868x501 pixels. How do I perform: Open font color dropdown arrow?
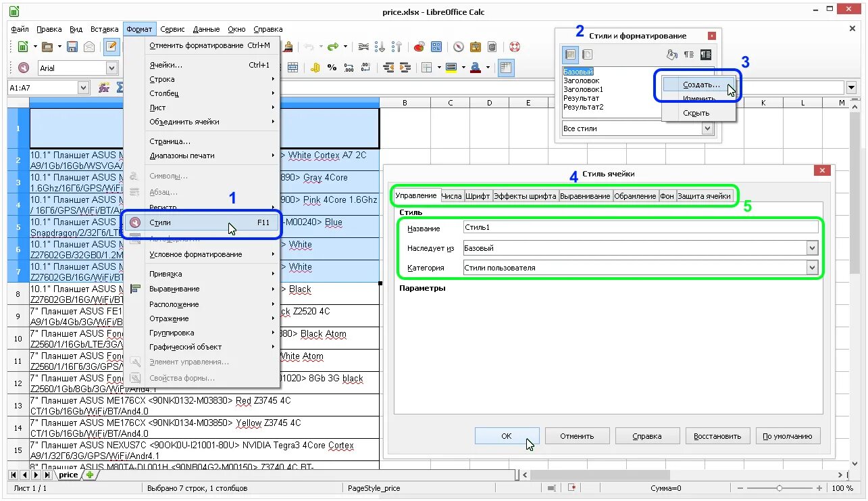pos(488,68)
